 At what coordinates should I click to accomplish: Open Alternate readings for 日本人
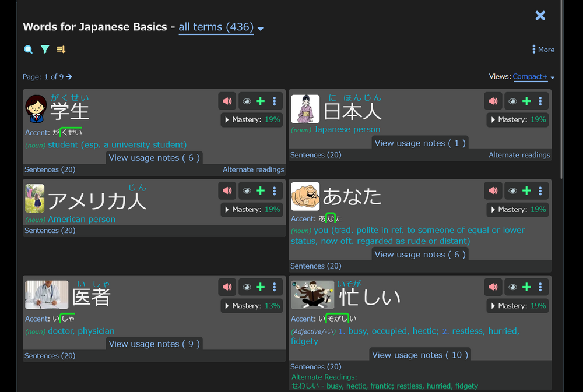519,155
